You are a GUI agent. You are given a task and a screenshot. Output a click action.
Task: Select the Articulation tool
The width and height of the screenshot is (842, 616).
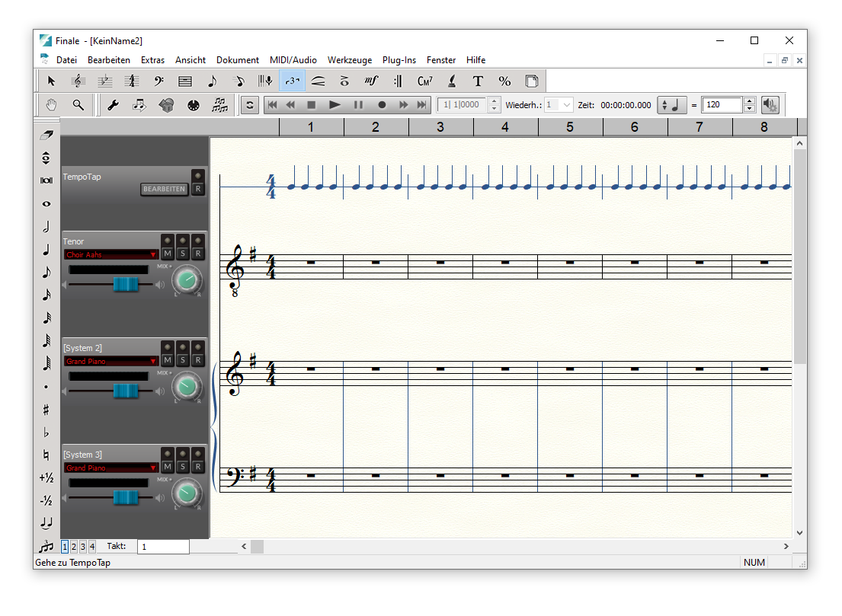click(x=344, y=81)
